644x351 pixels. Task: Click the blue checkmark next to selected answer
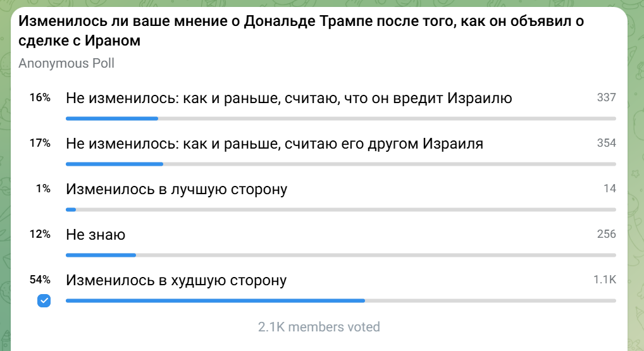point(44,300)
